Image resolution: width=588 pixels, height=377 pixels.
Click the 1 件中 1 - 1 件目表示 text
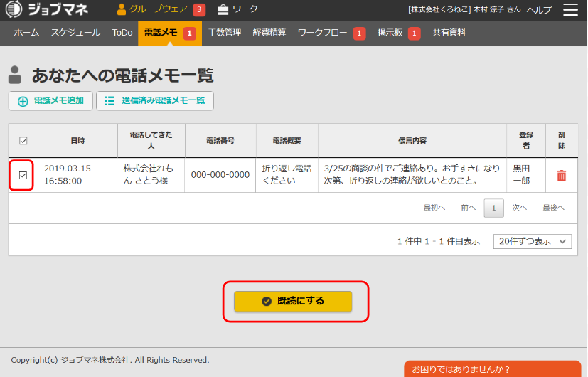[439, 241]
